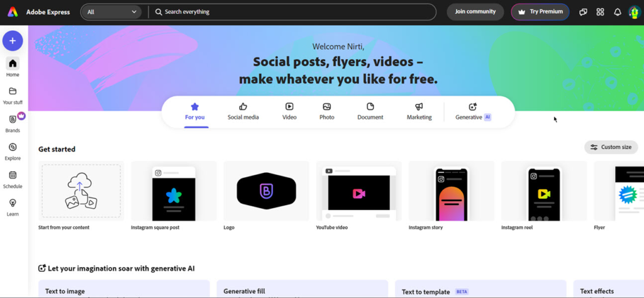Open YouTube video thumbnail
Viewport: 644px width, 298px height.
tap(359, 191)
